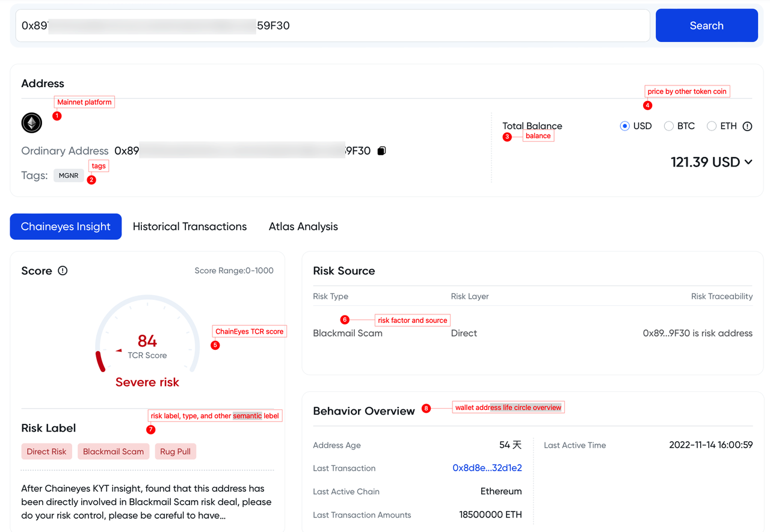Click the Chaineyes KYT insight description paragraph
The image size is (770, 532).
point(147,502)
